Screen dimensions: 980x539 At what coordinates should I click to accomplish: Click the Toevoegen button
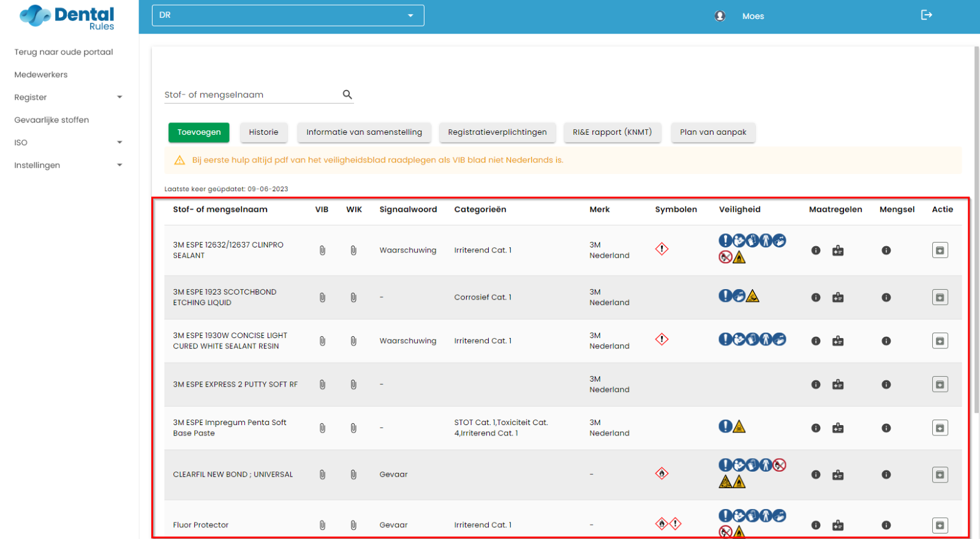199,132
